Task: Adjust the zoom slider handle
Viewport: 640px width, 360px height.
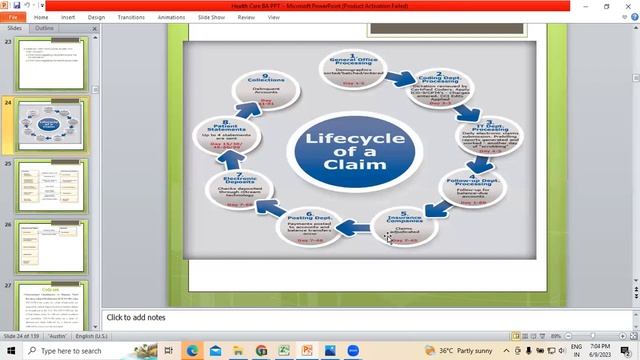Action: click(593, 336)
